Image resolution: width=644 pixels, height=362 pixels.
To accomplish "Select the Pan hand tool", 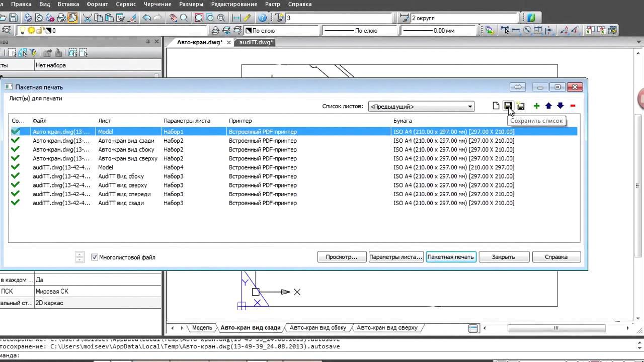I will click(x=173, y=18).
